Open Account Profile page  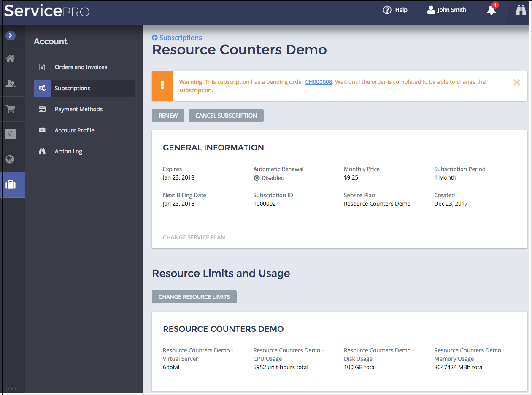point(74,130)
